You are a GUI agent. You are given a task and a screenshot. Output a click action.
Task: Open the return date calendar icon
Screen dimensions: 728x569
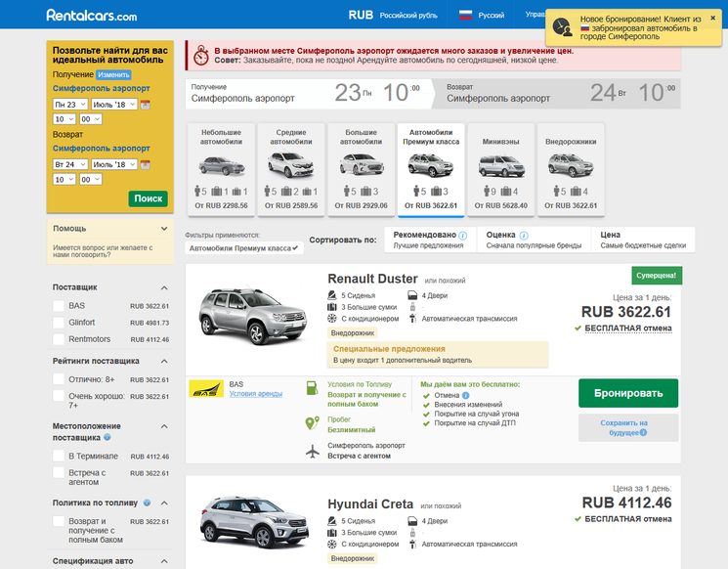(146, 164)
